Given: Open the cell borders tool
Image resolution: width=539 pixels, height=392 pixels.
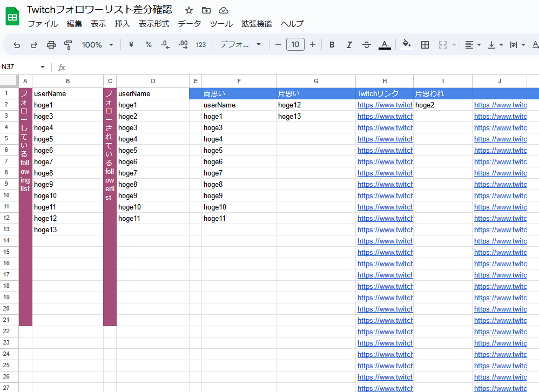Looking at the screenshot, I should [x=425, y=45].
